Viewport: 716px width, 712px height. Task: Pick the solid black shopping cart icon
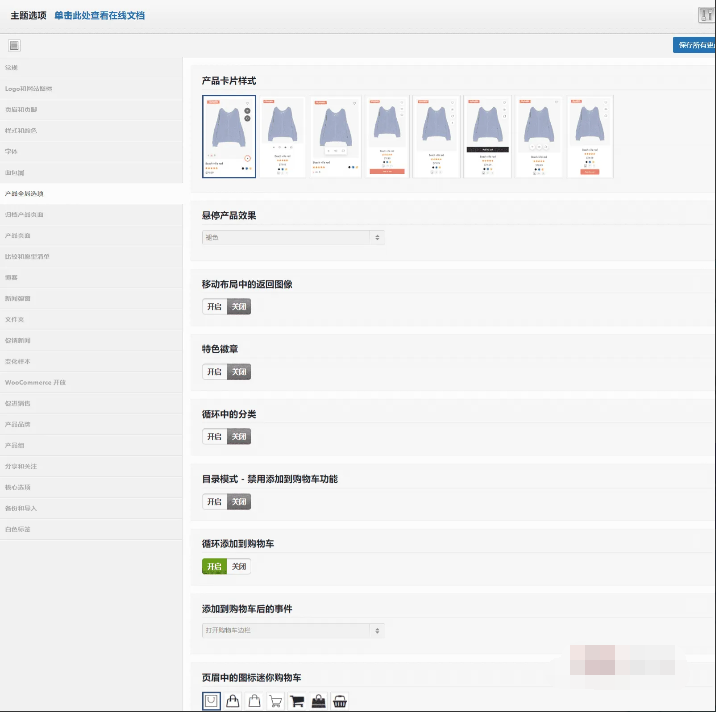point(297,701)
